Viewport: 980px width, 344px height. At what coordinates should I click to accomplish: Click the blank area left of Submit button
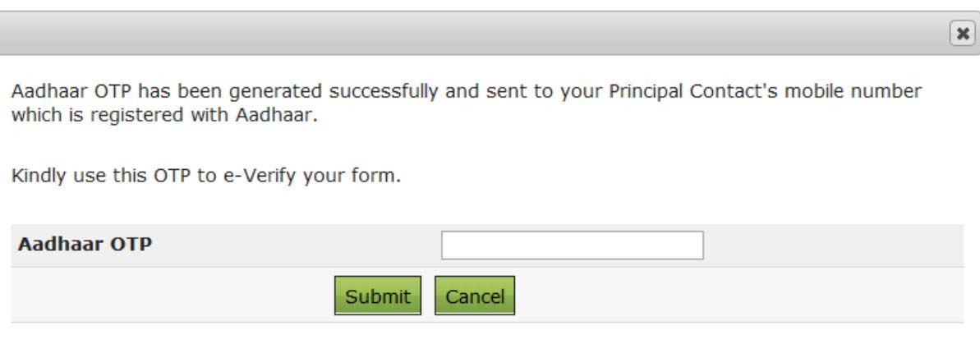click(x=164, y=296)
